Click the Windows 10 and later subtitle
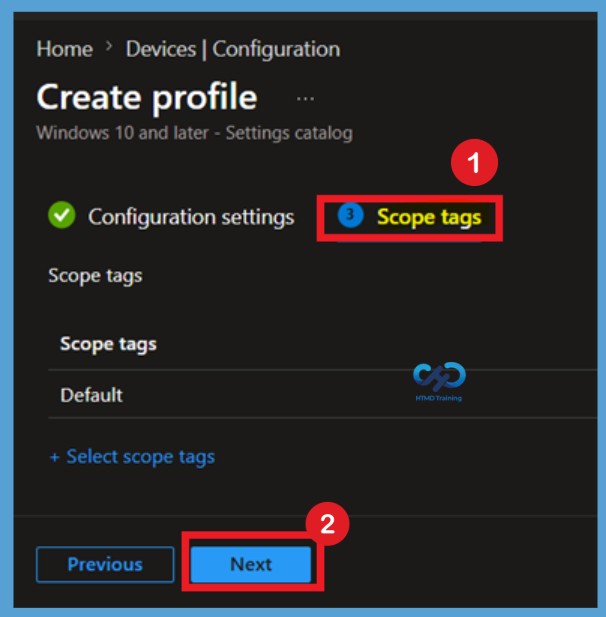 click(x=194, y=133)
